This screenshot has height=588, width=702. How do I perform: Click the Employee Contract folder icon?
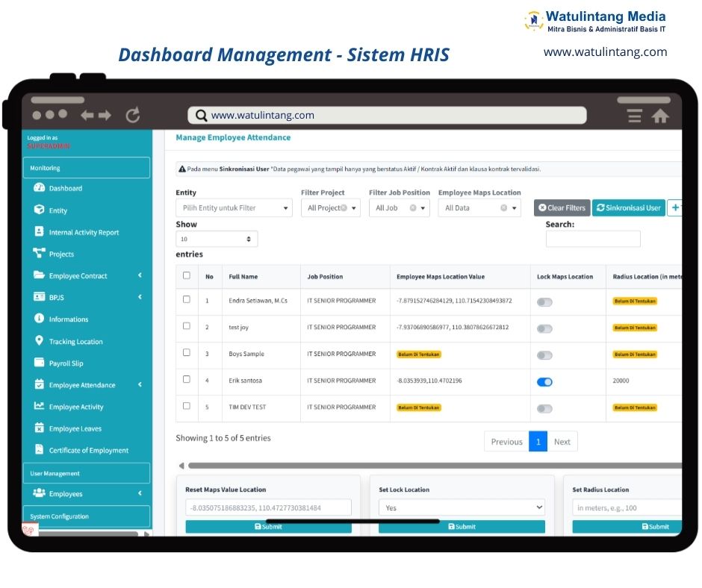click(x=40, y=275)
